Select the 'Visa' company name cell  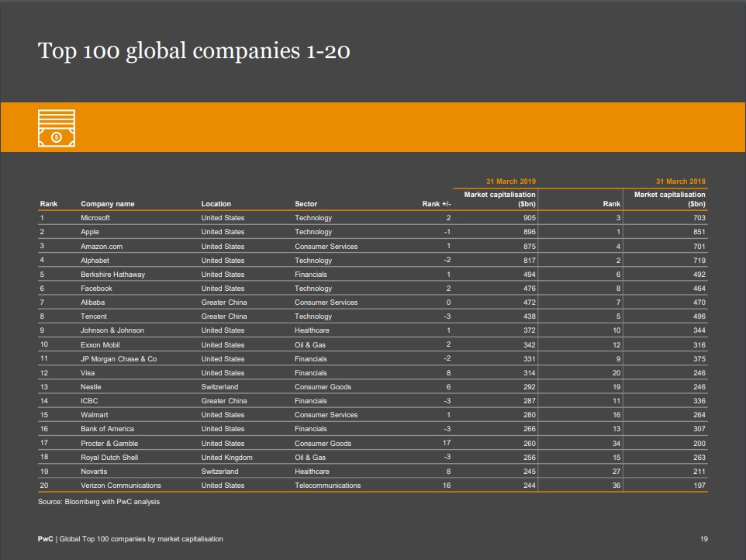(88, 373)
